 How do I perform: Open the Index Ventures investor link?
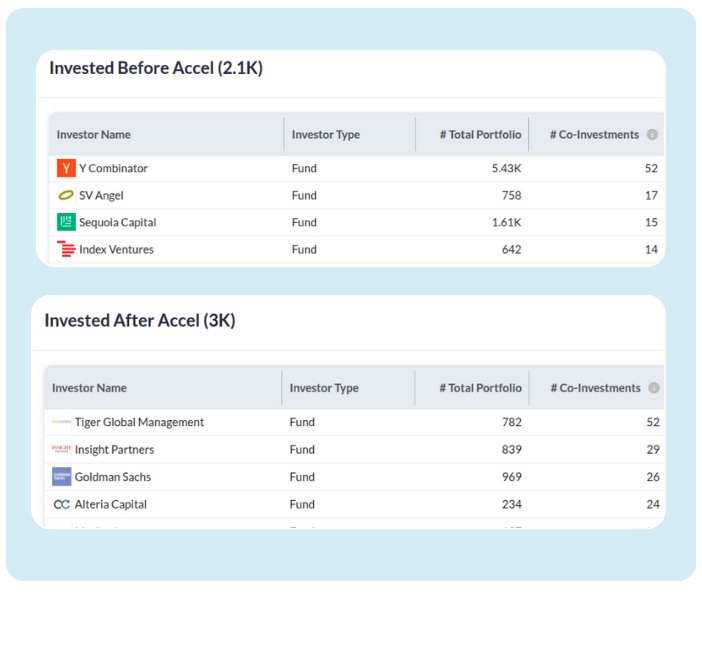(x=116, y=249)
